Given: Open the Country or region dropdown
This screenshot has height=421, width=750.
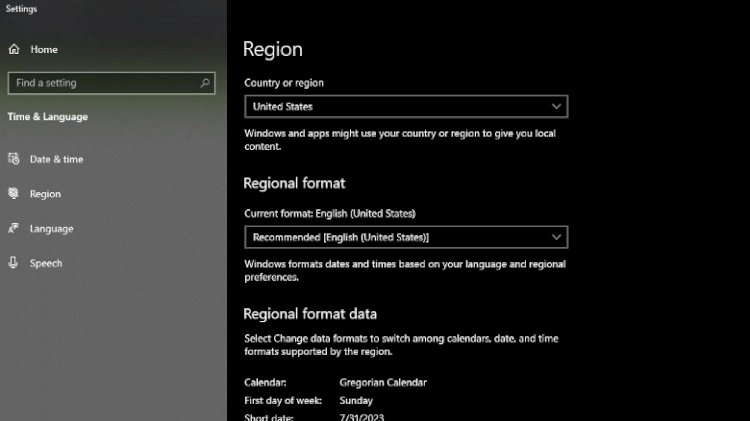Looking at the screenshot, I should tap(406, 106).
